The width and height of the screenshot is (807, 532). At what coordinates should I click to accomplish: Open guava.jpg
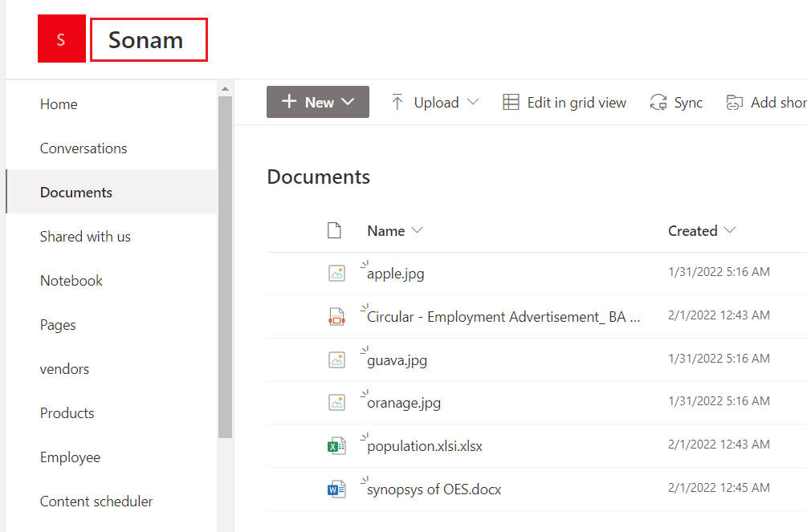point(397,360)
